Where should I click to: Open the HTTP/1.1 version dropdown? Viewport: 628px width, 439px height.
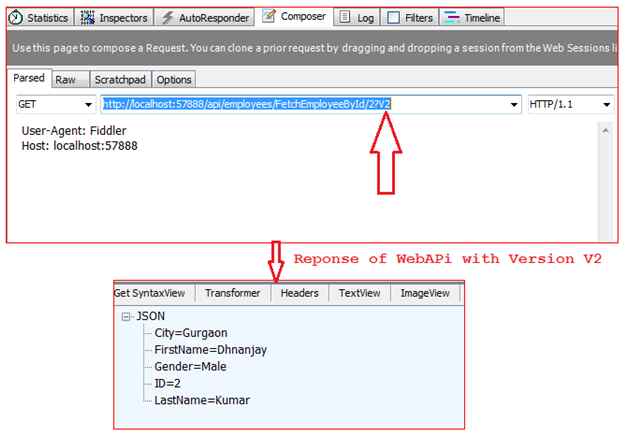point(570,105)
